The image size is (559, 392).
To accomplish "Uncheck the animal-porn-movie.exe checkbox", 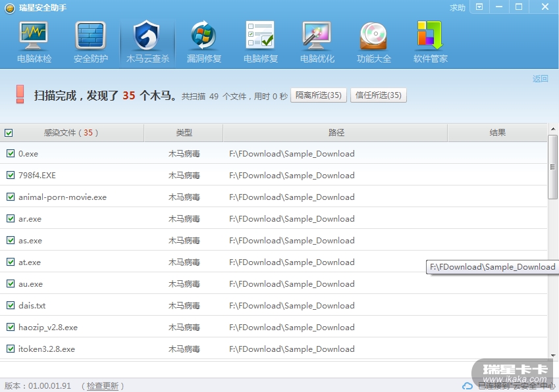I will [x=11, y=197].
